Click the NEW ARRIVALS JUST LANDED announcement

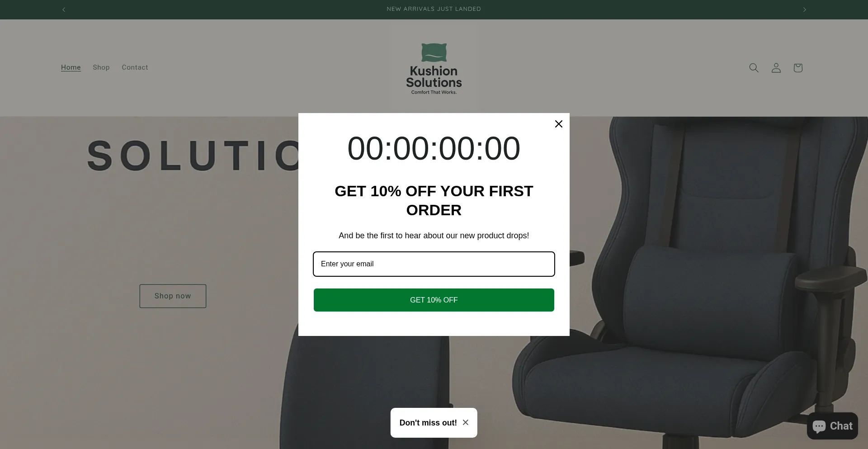(434, 9)
